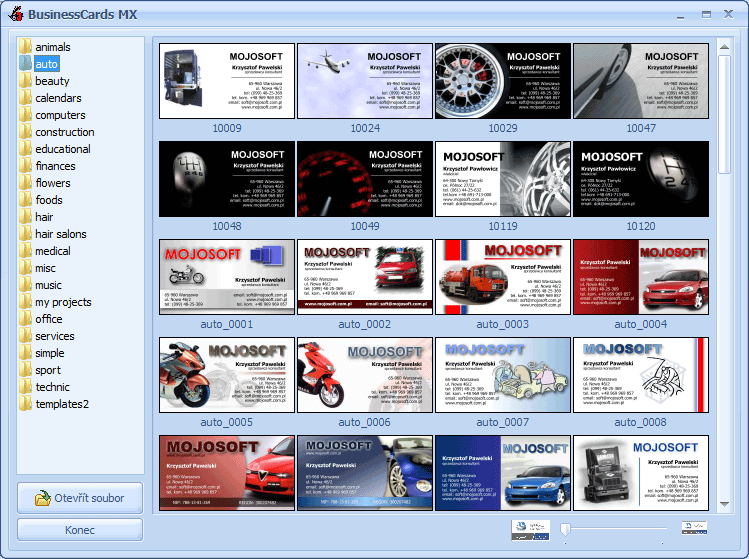Click the auto_0008 label text
Image resolution: width=749 pixels, height=559 pixels.
[x=640, y=422]
